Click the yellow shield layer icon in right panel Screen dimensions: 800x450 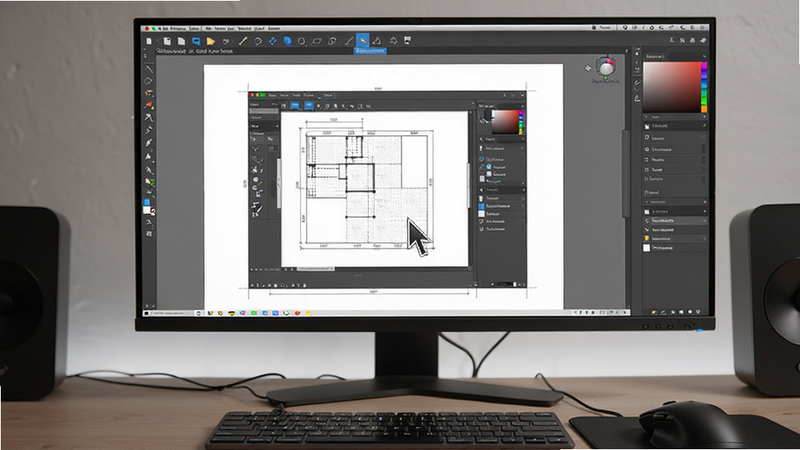tap(647, 238)
